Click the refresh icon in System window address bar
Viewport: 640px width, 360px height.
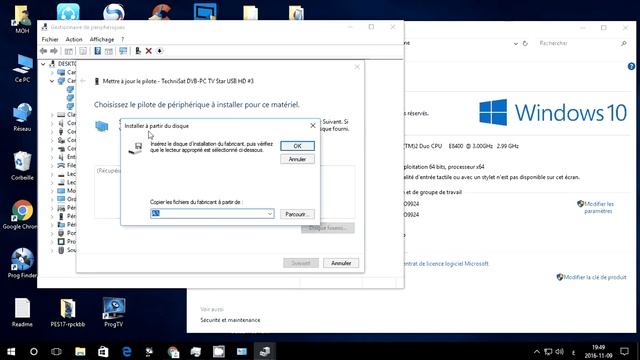[x=525, y=43]
